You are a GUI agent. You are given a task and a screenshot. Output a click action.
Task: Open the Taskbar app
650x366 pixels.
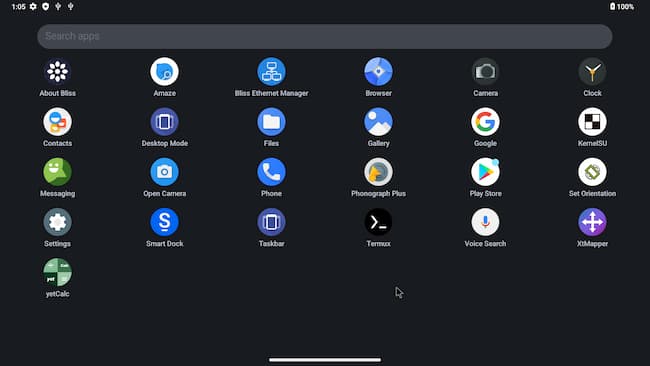272,222
